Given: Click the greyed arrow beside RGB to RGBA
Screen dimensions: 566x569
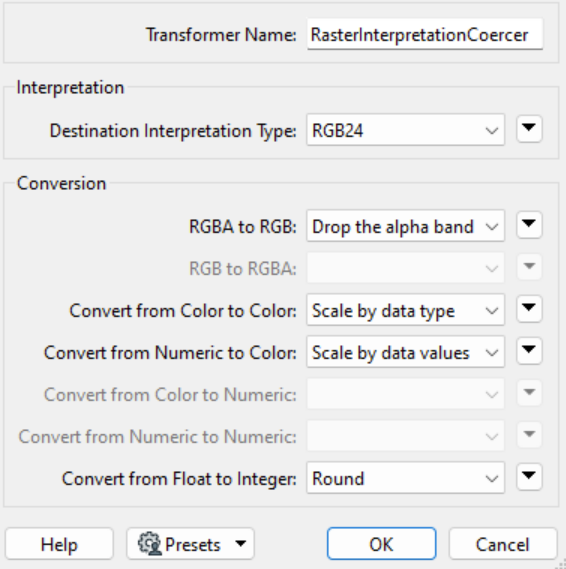Looking at the screenshot, I should point(529,267).
